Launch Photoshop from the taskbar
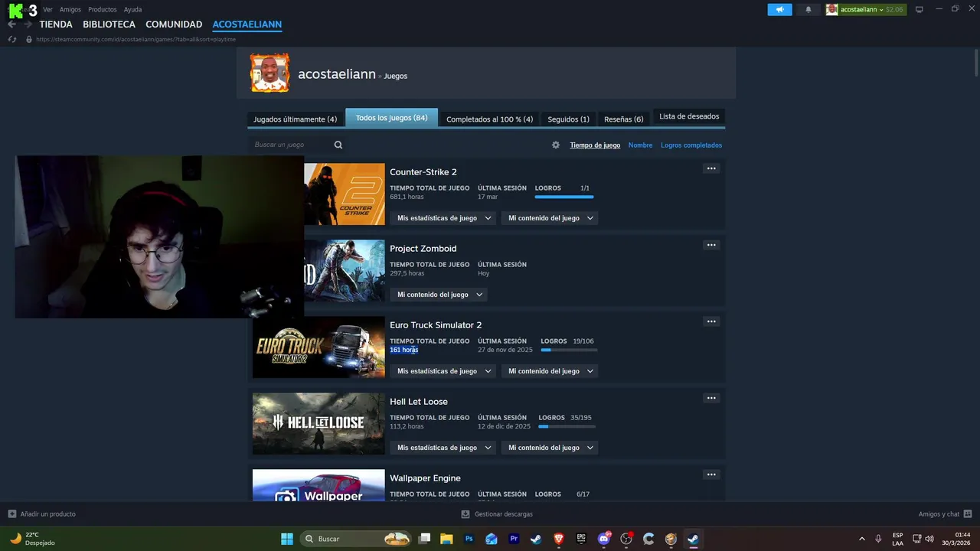 click(x=469, y=539)
